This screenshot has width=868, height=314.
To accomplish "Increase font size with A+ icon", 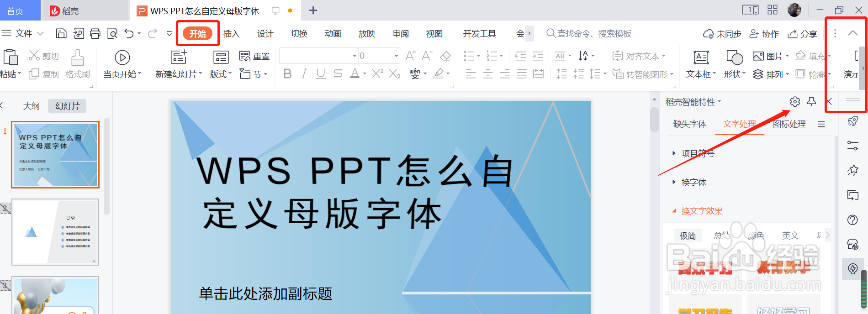I will (410, 56).
